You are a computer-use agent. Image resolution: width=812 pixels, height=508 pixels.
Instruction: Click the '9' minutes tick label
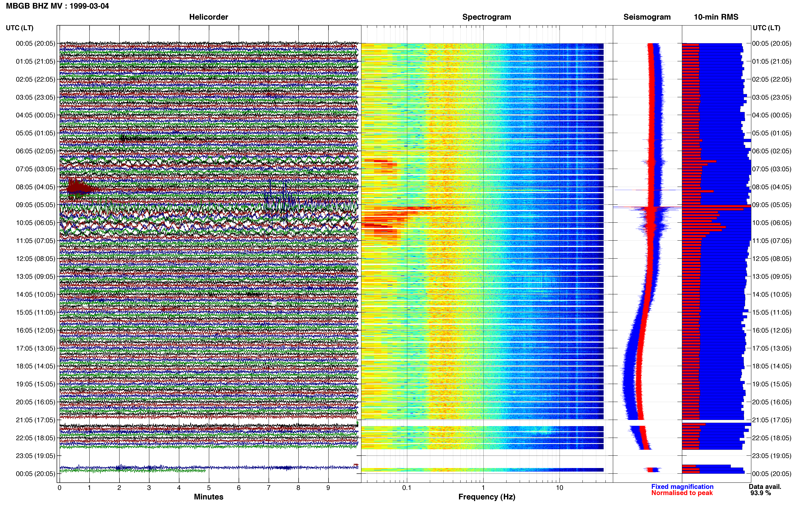[328, 488]
